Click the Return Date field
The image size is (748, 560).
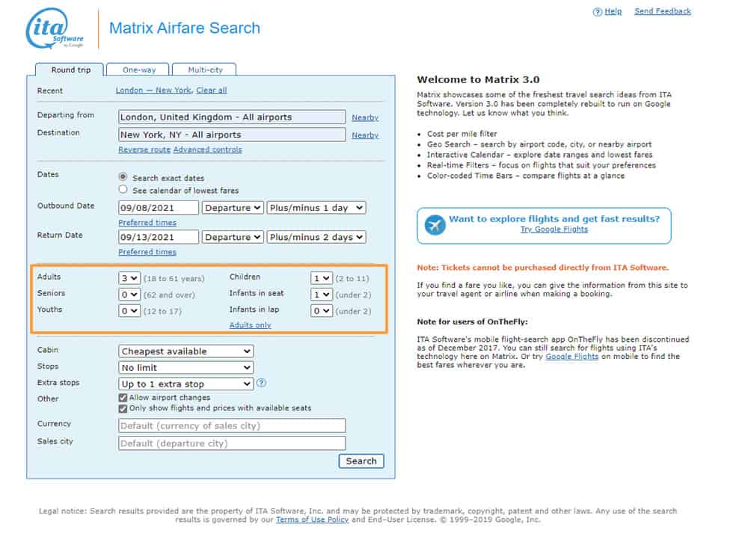159,237
